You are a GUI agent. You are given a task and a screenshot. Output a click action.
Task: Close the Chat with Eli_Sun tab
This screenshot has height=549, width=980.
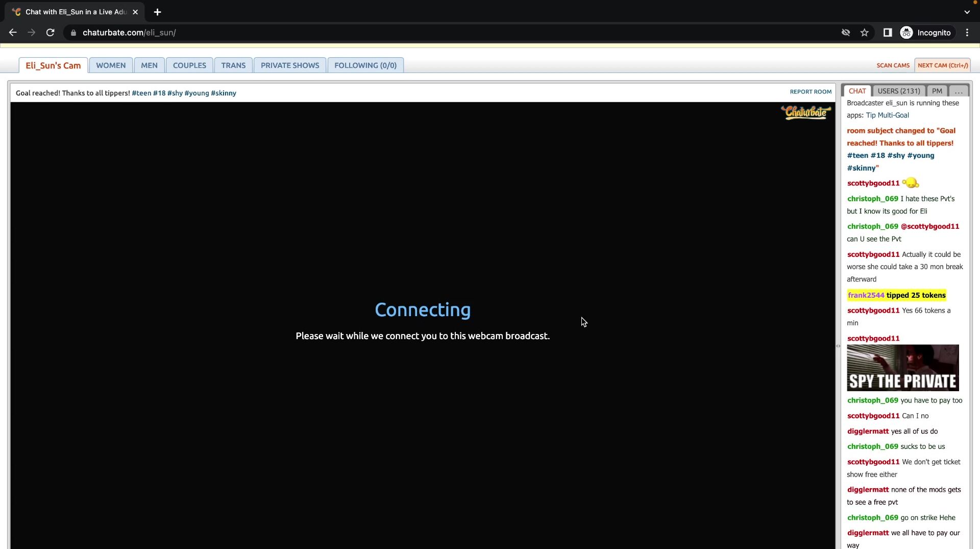[x=135, y=12]
